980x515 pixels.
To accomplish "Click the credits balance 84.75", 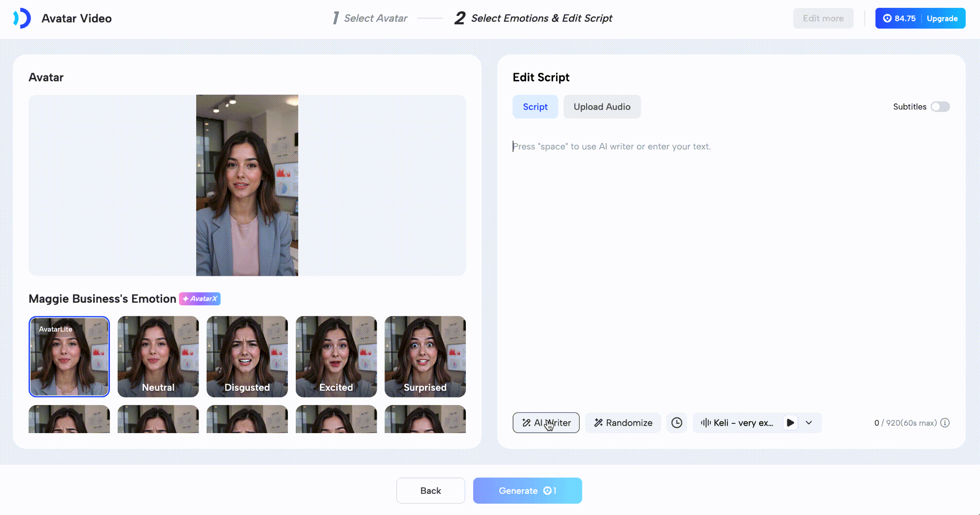I will click(x=899, y=18).
